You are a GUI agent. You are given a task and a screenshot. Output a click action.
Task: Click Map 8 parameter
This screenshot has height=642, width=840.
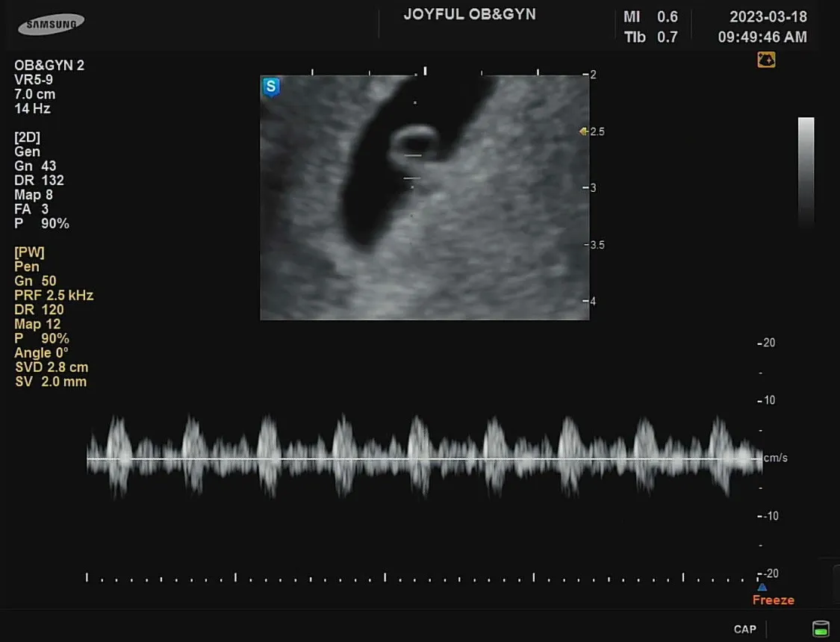pos(33,195)
